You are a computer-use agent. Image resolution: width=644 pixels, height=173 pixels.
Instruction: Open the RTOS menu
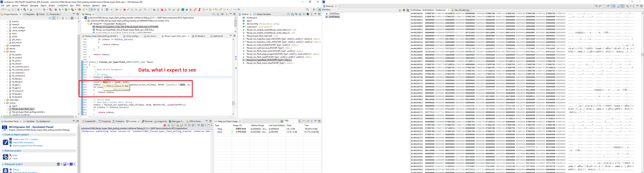[x=78, y=5]
